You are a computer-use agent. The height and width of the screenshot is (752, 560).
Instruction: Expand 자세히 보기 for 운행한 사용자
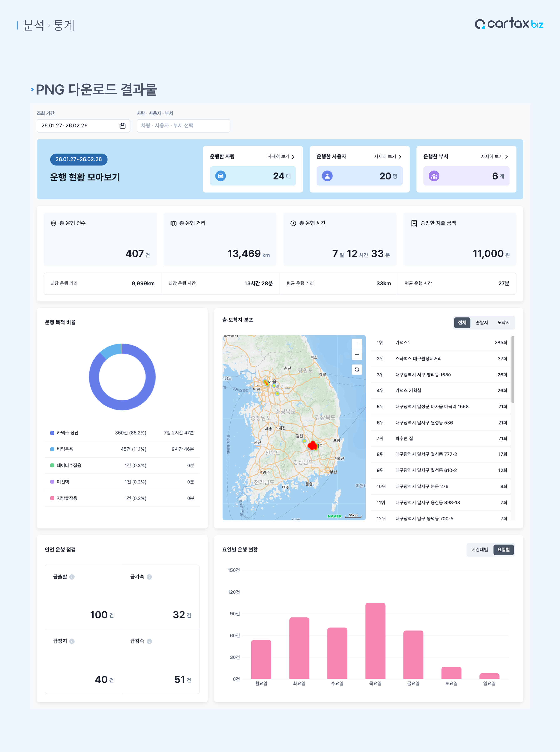[x=387, y=157]
